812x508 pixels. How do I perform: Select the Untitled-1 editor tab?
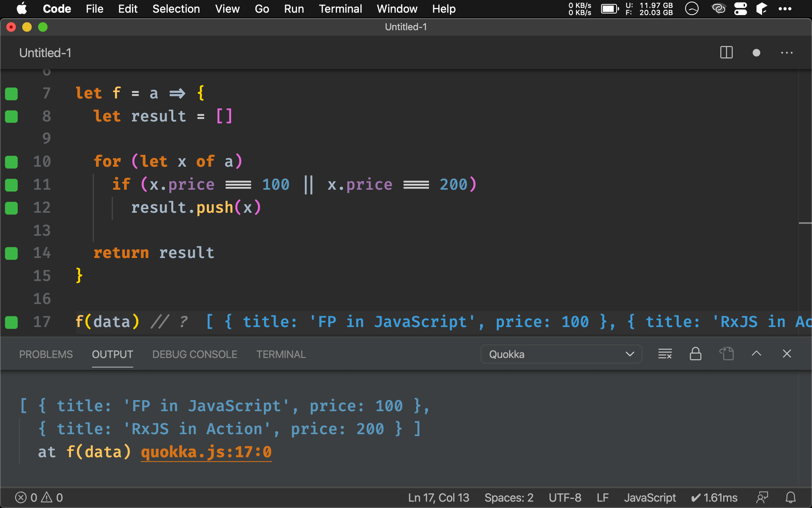[x=45, y=52]
